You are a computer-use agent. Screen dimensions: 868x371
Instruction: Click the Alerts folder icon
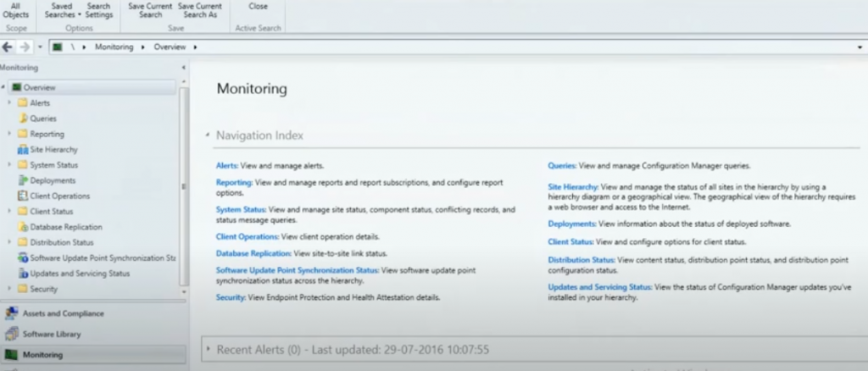22,102
